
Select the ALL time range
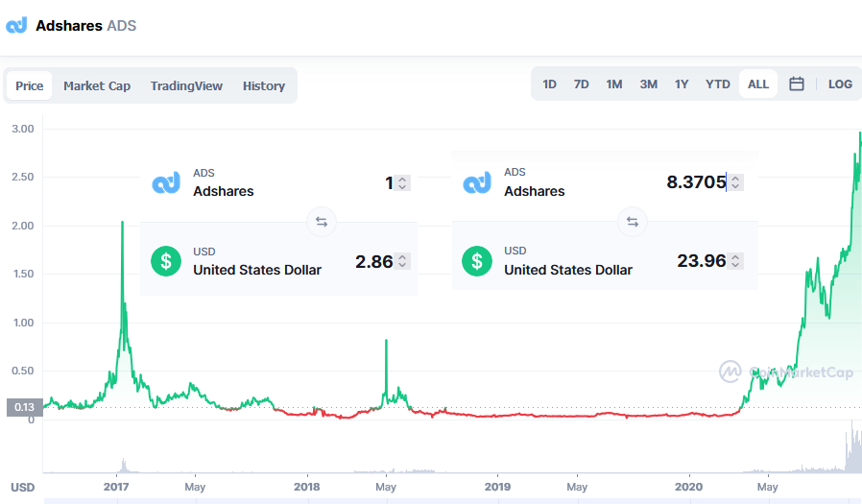[758, 84]
